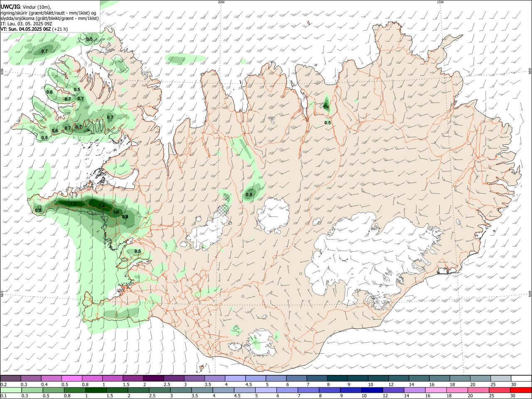Click the 'IT: Lau. 03. 05. 2025 09Z' line
532x399 pixels.
(x=26, y=24)
